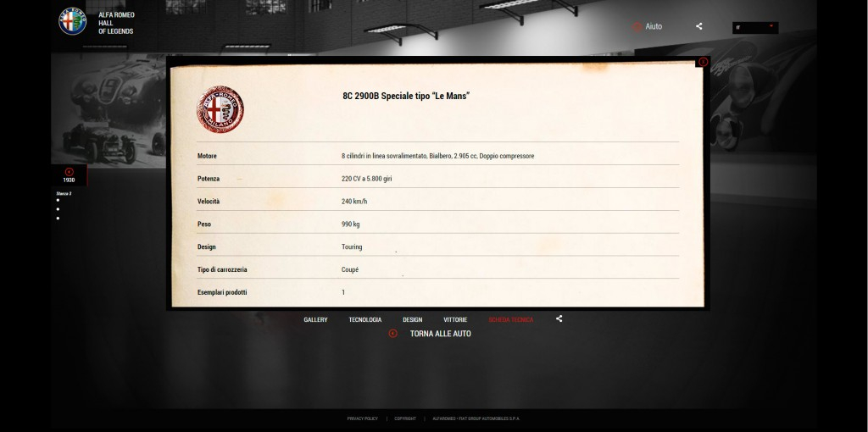868x432 pixels.
Task: Click the Esemplari prodotti label
Action: tap(222, 292)
